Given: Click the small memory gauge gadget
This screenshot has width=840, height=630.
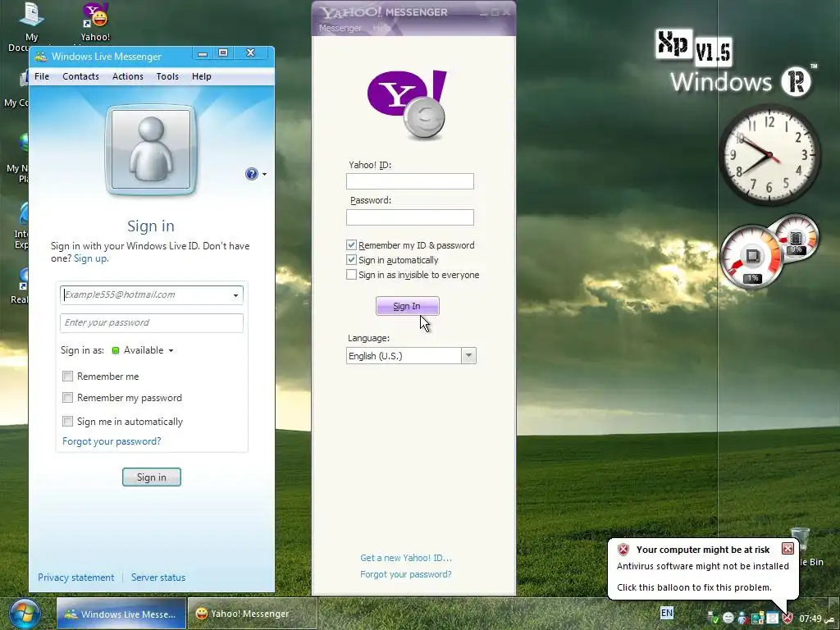Looking at the screenshot, I should (797, 239).
